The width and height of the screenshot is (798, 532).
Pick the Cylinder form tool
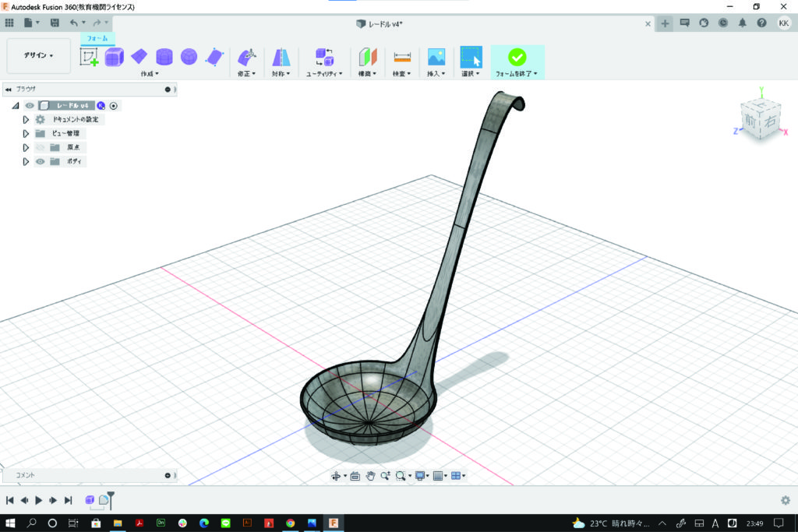164,57
